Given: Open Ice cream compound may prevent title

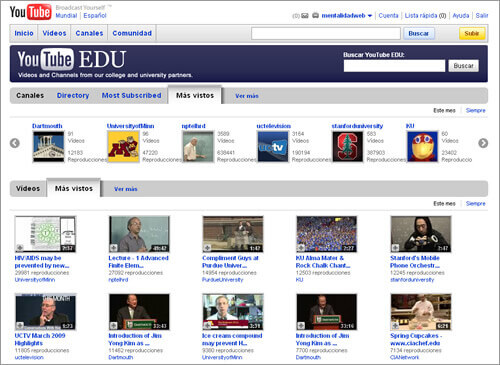Looking at the screenshot, I should 232,339.
